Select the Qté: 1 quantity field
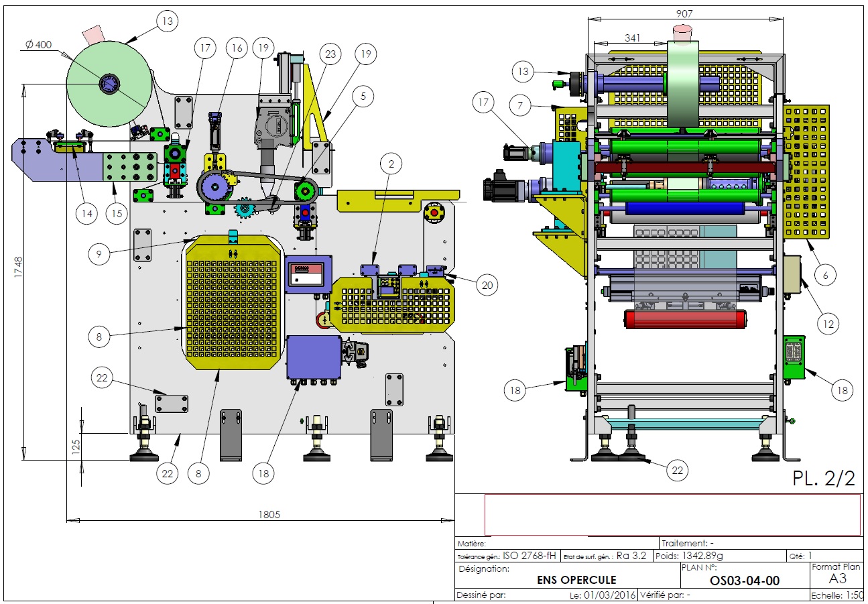This screenshot has width=868, height=604. (800, 556)
